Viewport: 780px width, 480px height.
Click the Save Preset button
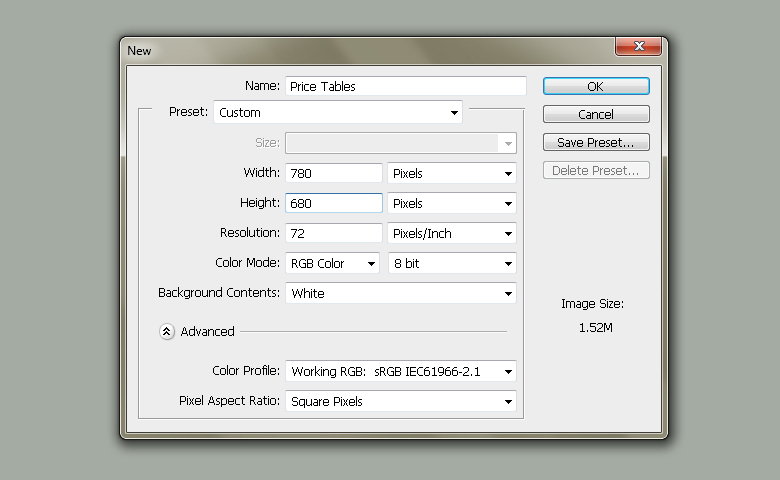coord(596,143)
